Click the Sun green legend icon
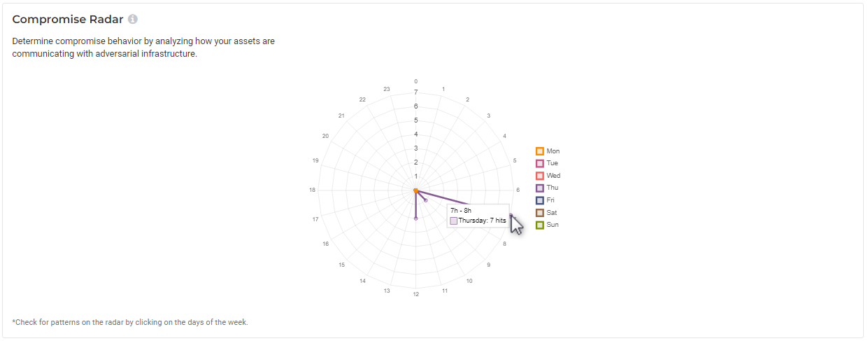The image size is (868, 341). [540, 225]
